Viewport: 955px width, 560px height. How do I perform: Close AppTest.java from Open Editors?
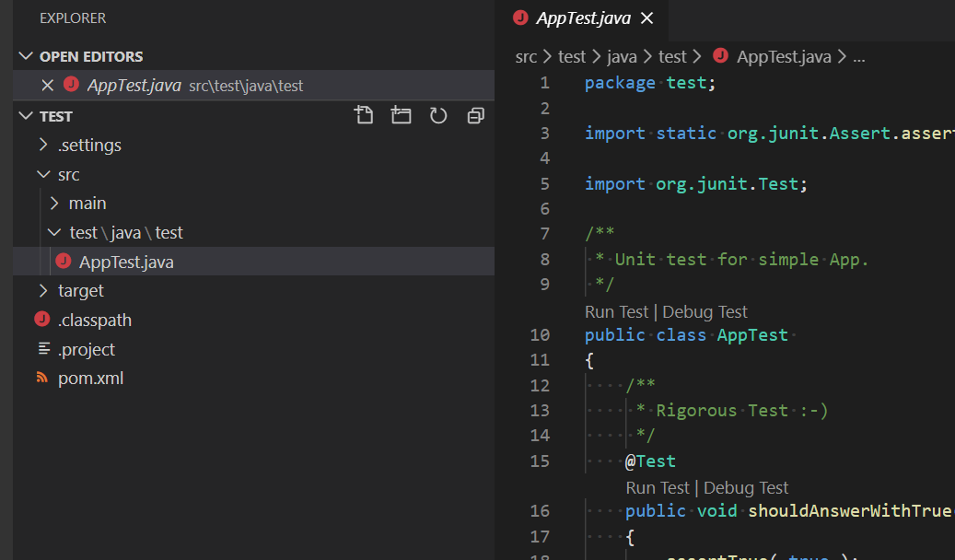(x=46, y=84)
